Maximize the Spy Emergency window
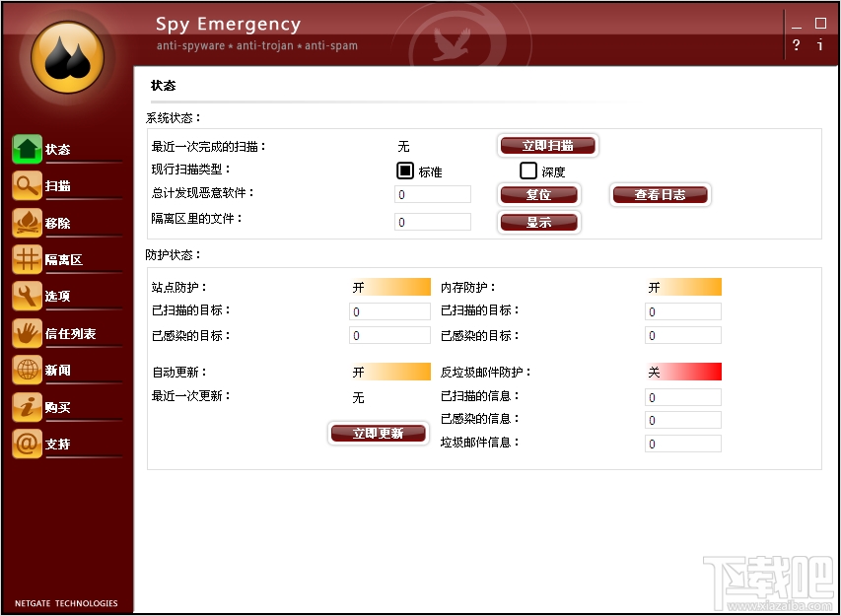 point(820,23)
